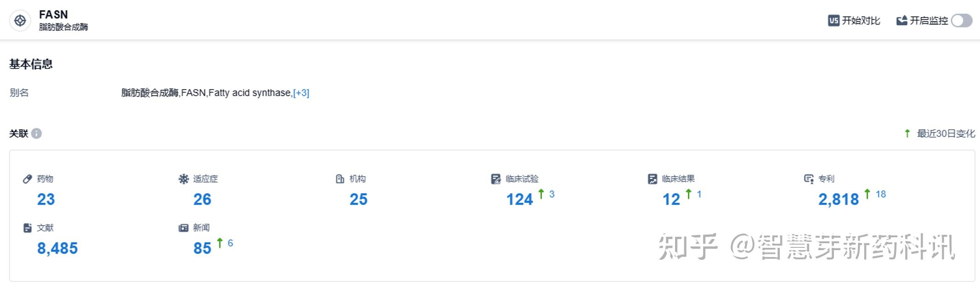
Task: Click the 临床结果 chart icon
Action: (652, 179)
